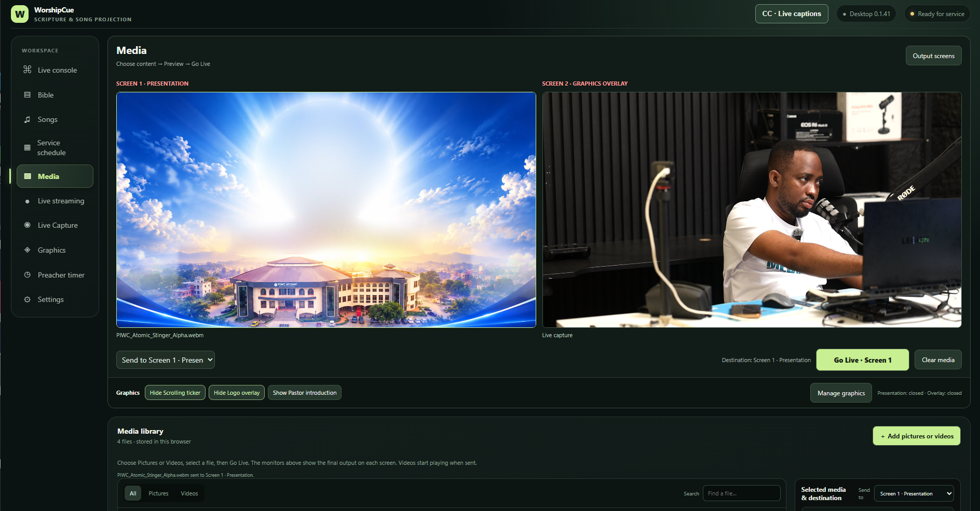The height and width of the screenshot is (511, 980).
Task: Open the Live streaming page
Action: pyautogui.click(x=55, y=201)
